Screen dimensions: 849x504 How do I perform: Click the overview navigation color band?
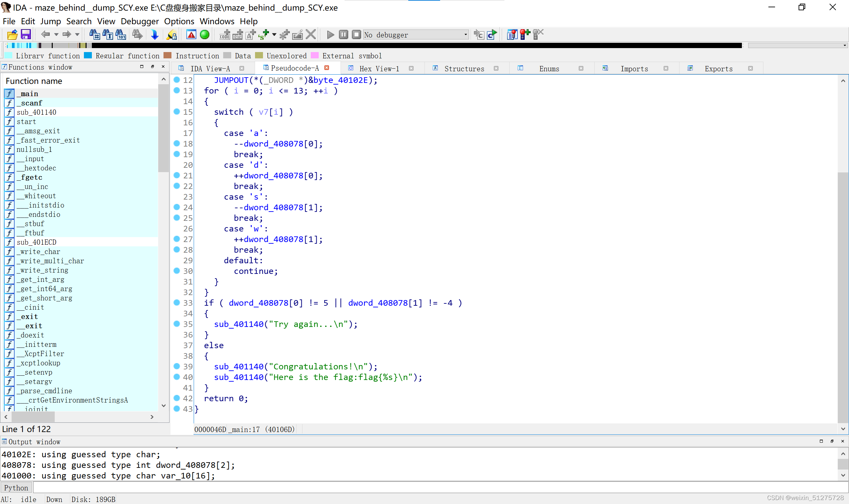373,45
